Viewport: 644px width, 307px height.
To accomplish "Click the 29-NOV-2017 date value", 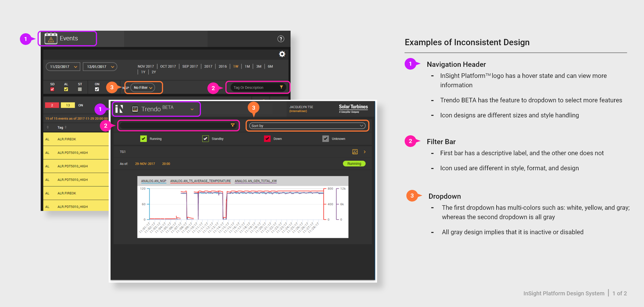I will click(145, 164).
